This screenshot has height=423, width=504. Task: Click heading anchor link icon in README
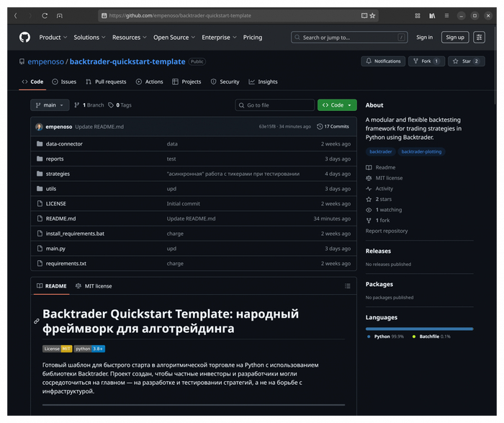tap(37, 321)
